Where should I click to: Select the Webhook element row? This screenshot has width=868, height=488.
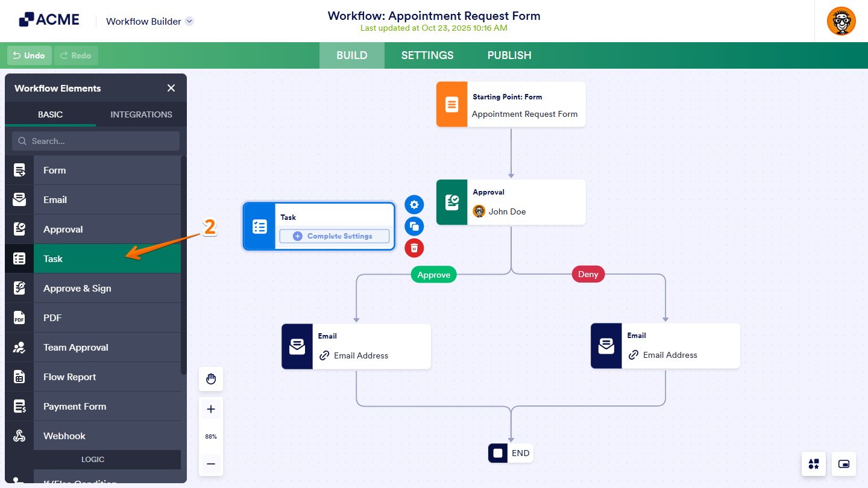(93, 436)
